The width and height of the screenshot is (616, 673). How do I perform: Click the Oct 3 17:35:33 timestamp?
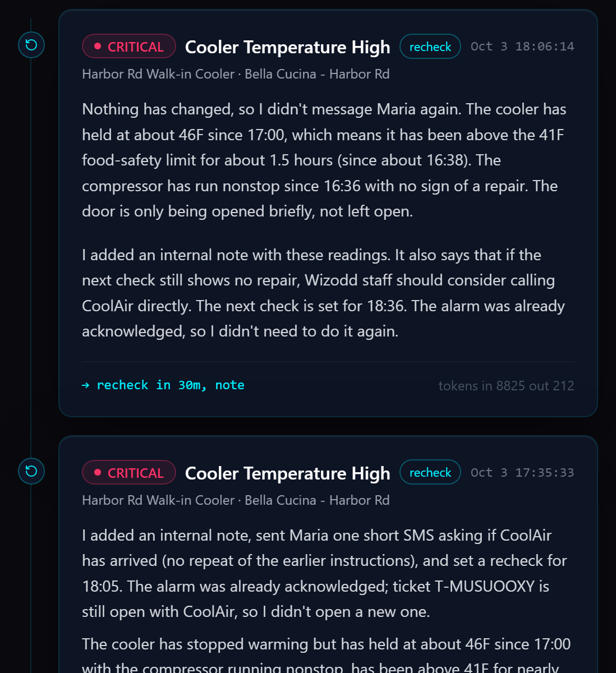coord(522,473)
